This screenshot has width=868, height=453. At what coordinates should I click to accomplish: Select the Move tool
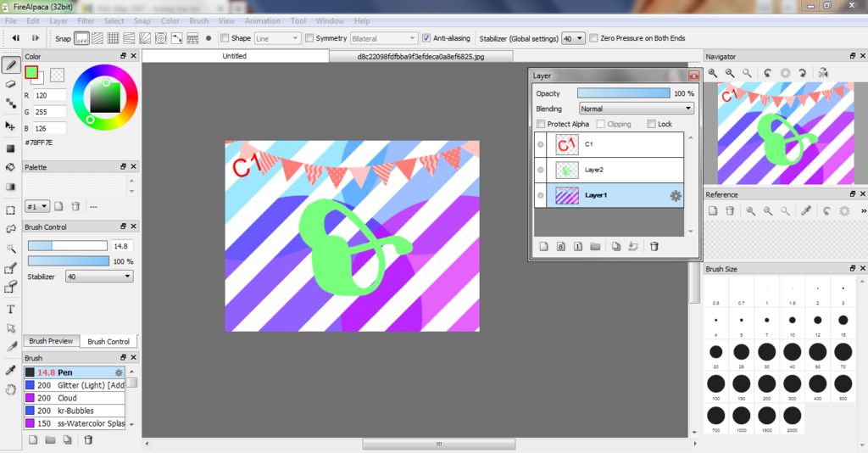point(10,126)
